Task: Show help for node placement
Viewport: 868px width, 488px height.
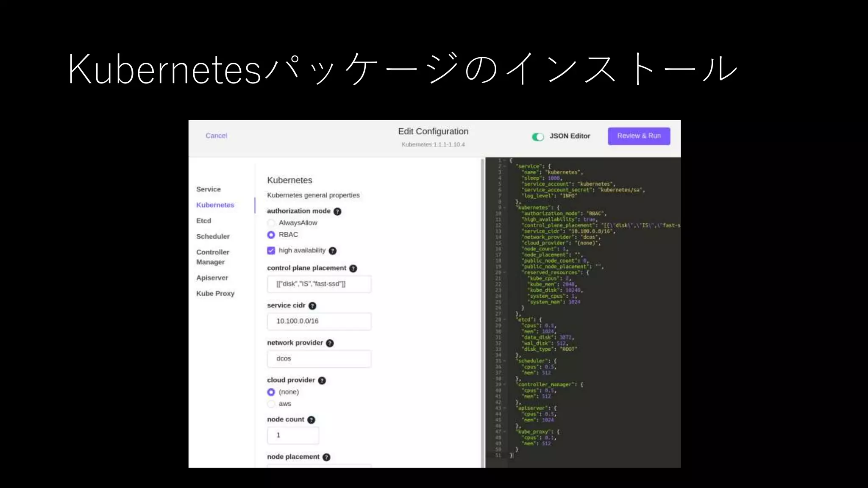Action: click(326, 457)
